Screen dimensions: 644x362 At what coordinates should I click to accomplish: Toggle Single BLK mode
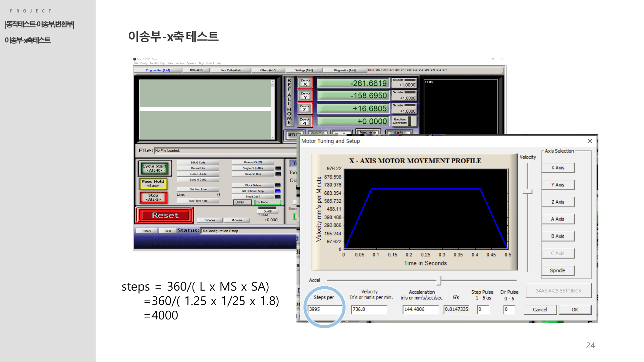click(253, 168)
